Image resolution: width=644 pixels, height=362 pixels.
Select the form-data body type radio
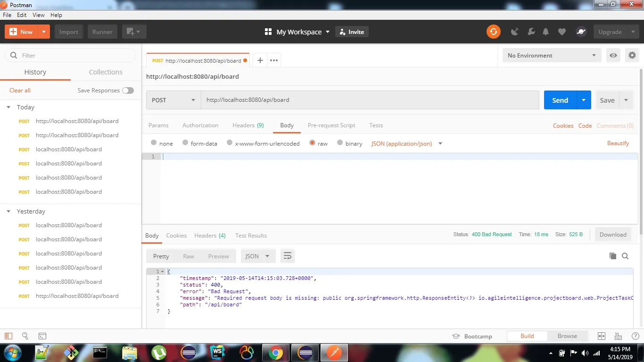tap(185, 143)
